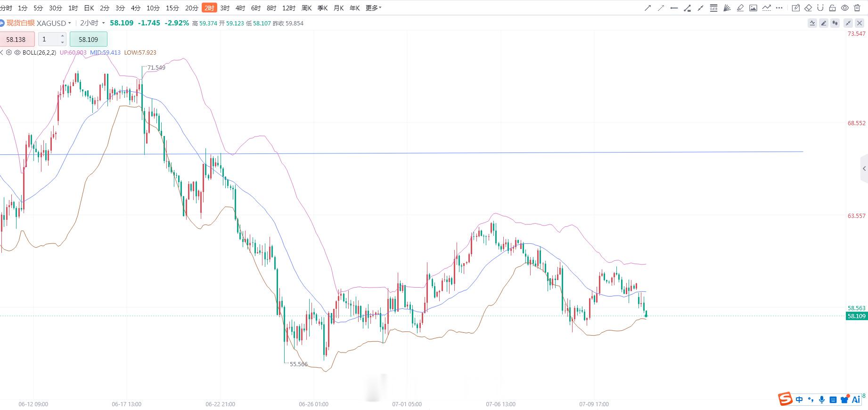Open the 更多 timeframe dropdown
Image resolution: width=868 pixels, height=410 pixels.
click(x=373, y=8)
